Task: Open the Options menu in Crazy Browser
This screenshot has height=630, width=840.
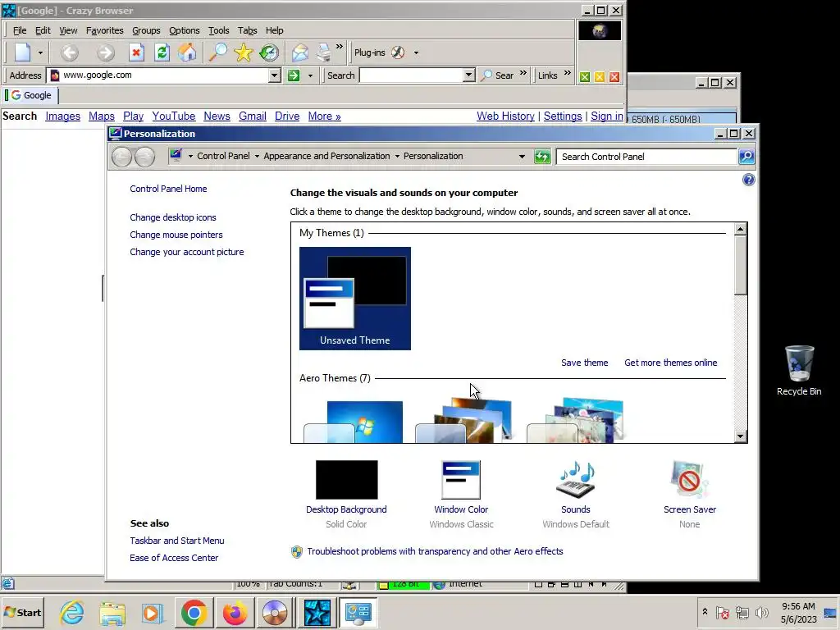Action: click(185, 30)
